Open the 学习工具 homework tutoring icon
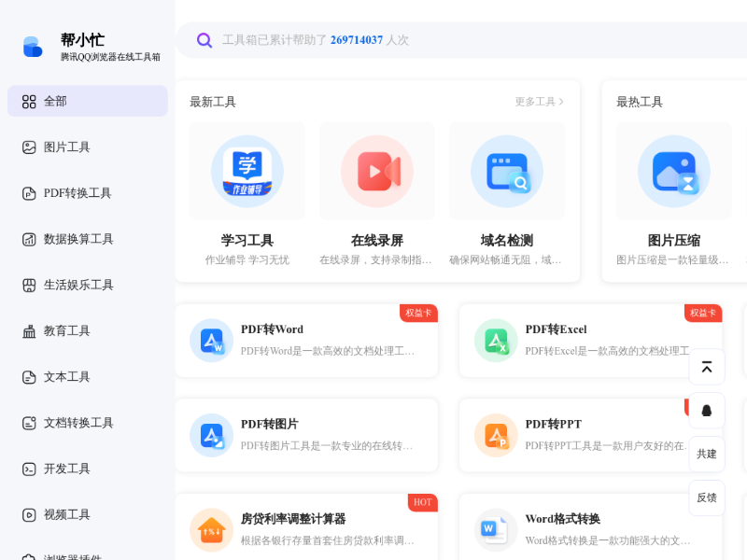This screenshot has height=560, width=747. (x=247, y=172)
